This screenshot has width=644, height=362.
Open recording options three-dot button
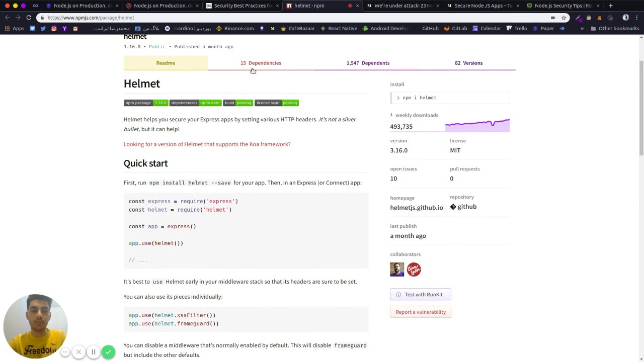pos(65,352)
